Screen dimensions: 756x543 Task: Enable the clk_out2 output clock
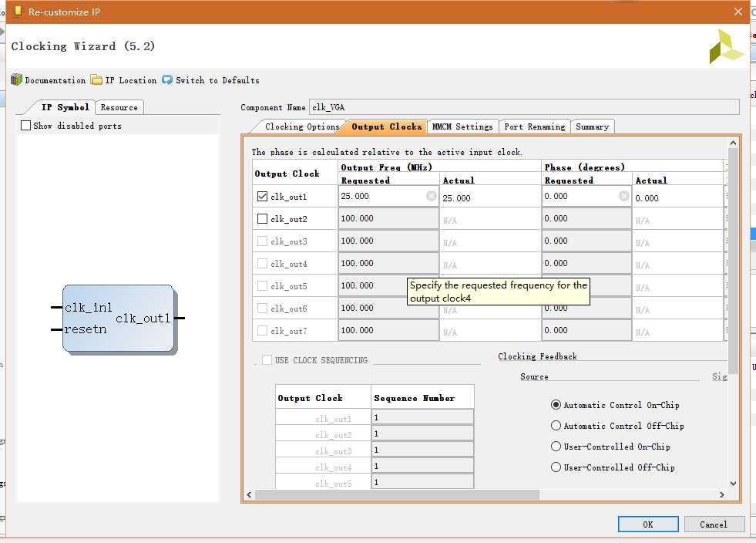[x=262, y=218]
